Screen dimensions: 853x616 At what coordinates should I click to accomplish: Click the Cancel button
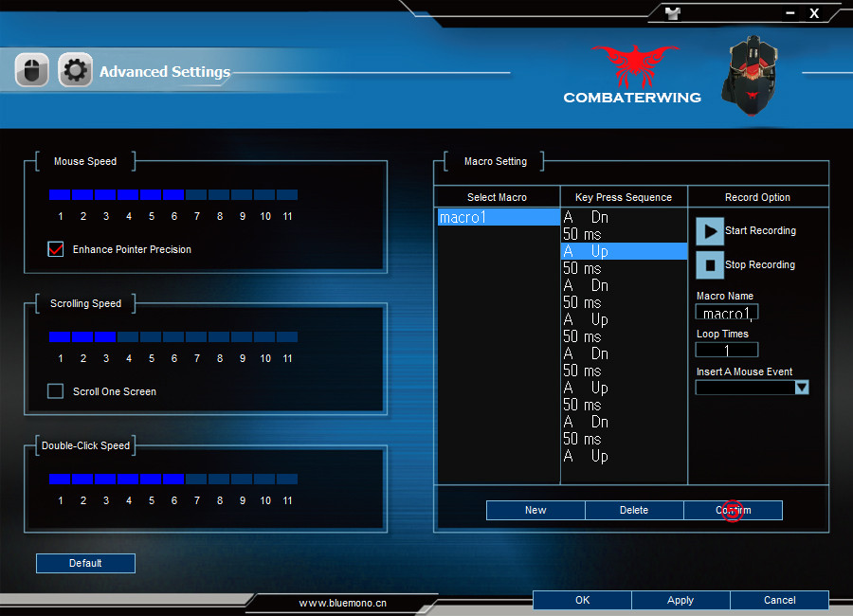coord(780,600)
